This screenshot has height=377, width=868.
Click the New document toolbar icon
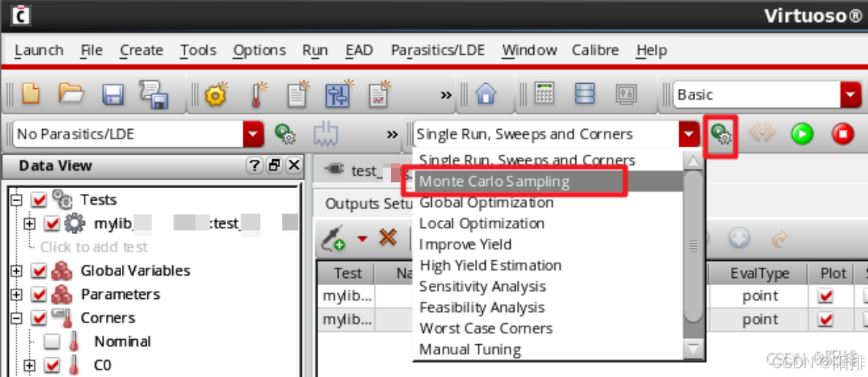[x=31, y=94]
